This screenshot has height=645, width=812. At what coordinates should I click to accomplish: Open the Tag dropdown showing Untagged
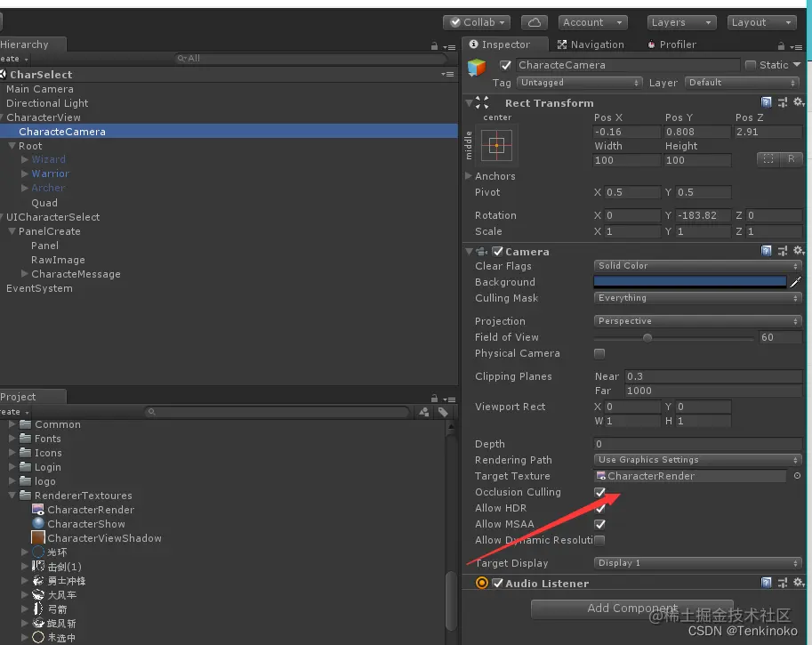579,83
